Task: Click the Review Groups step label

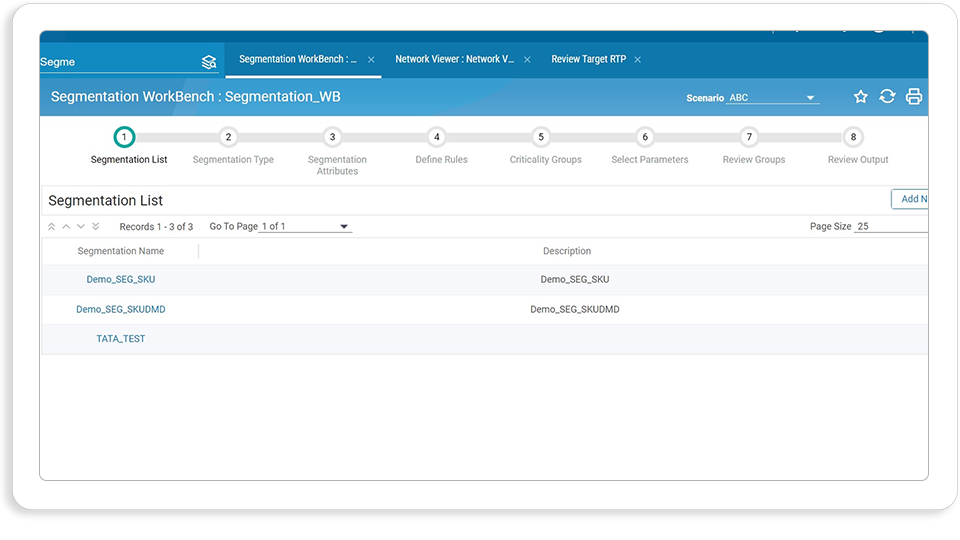Action: [x=754, y=160]
